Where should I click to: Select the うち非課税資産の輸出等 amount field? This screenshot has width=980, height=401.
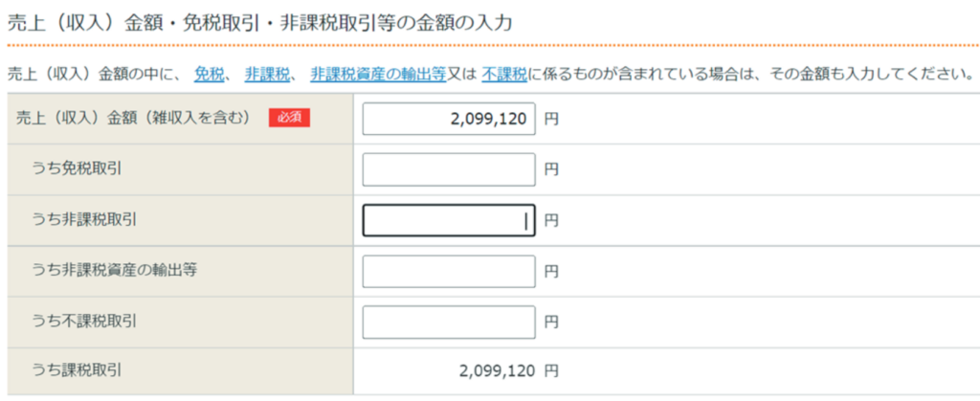click(x=449, y=271)
